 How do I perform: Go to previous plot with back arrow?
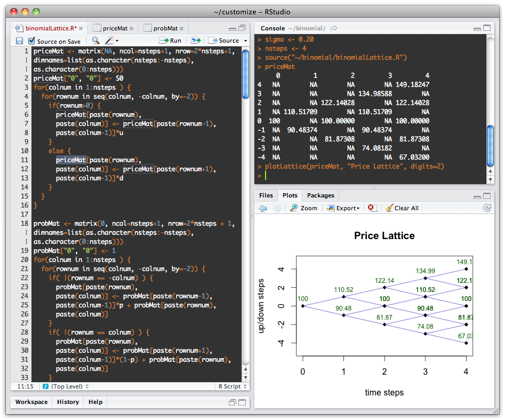pos(263,208)
